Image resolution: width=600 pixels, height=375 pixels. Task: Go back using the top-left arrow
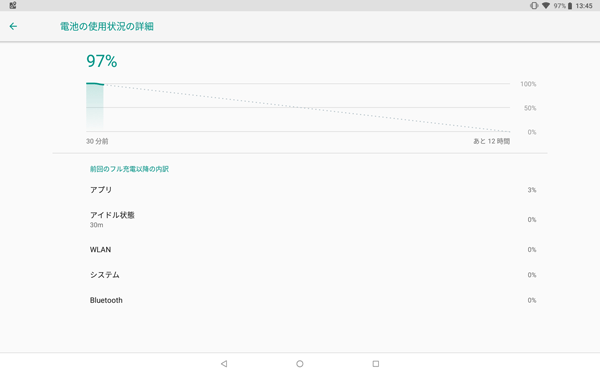coord(13,26)
